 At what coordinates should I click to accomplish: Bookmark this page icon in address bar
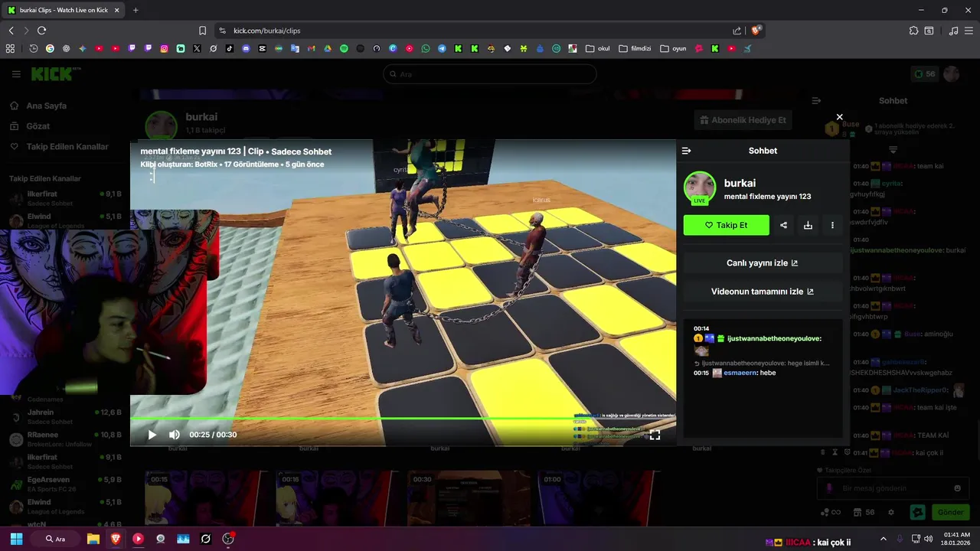(x=202, y=31)
